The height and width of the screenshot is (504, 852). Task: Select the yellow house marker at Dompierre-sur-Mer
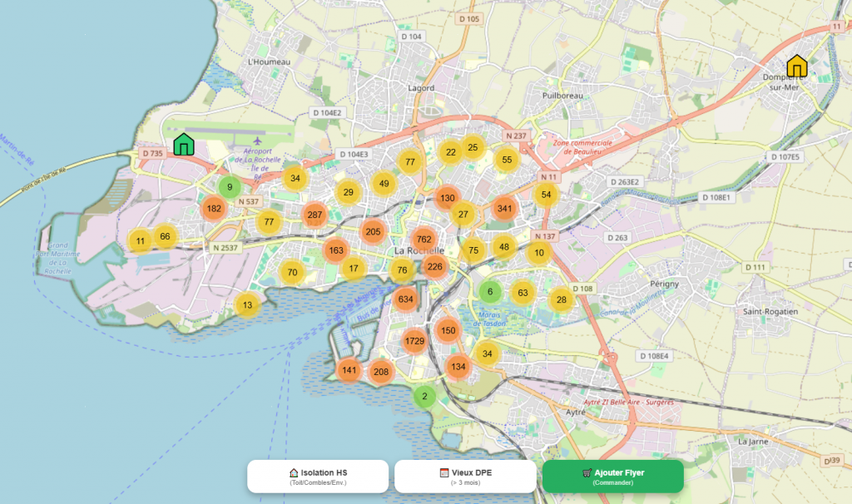coord(798,66)
